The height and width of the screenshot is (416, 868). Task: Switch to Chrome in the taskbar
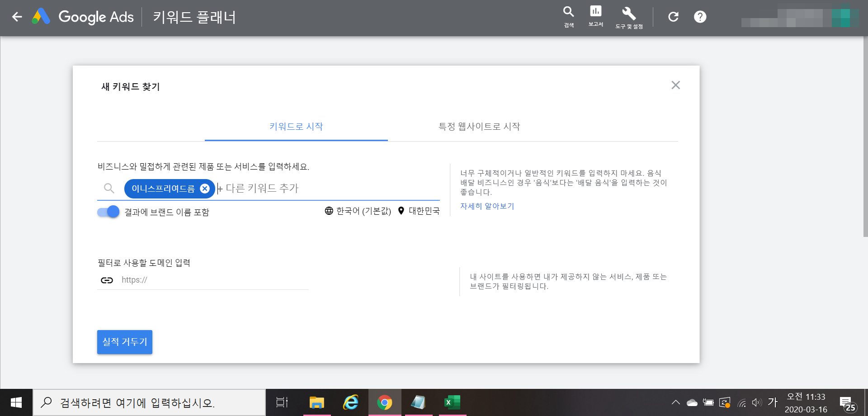pyautogui.click(x=385, y=402)
